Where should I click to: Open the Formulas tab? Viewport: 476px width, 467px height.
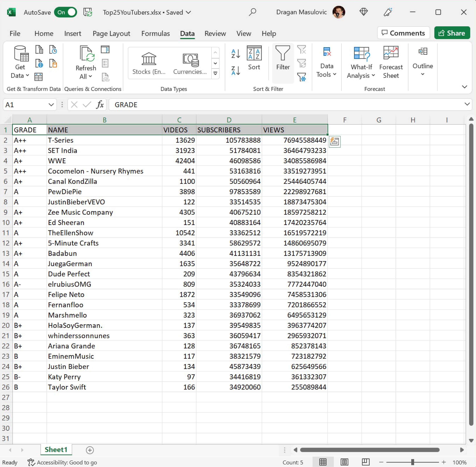click(155, 33)
